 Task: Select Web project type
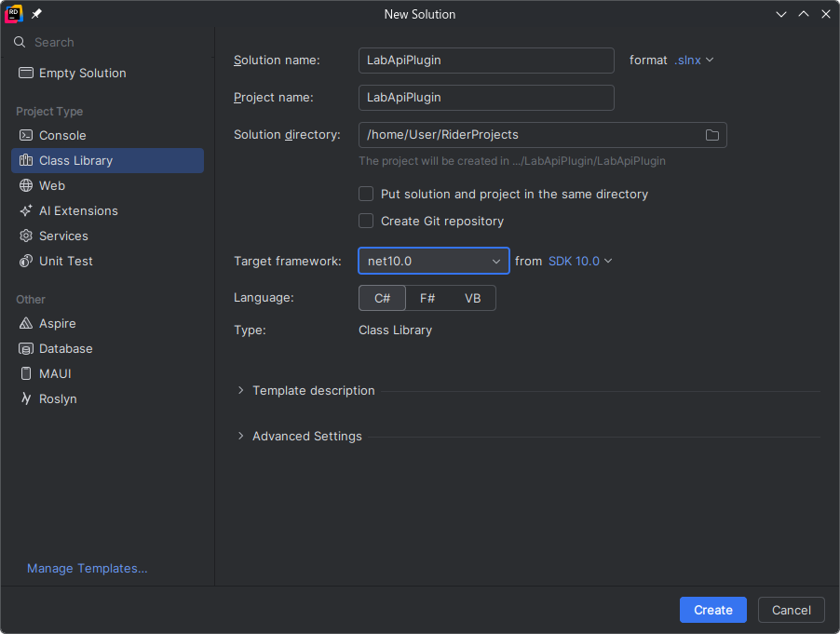point(107,186)
